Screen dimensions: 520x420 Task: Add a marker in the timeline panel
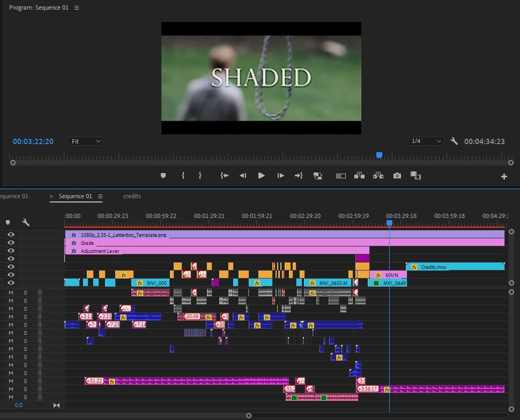tap(8, 222)
